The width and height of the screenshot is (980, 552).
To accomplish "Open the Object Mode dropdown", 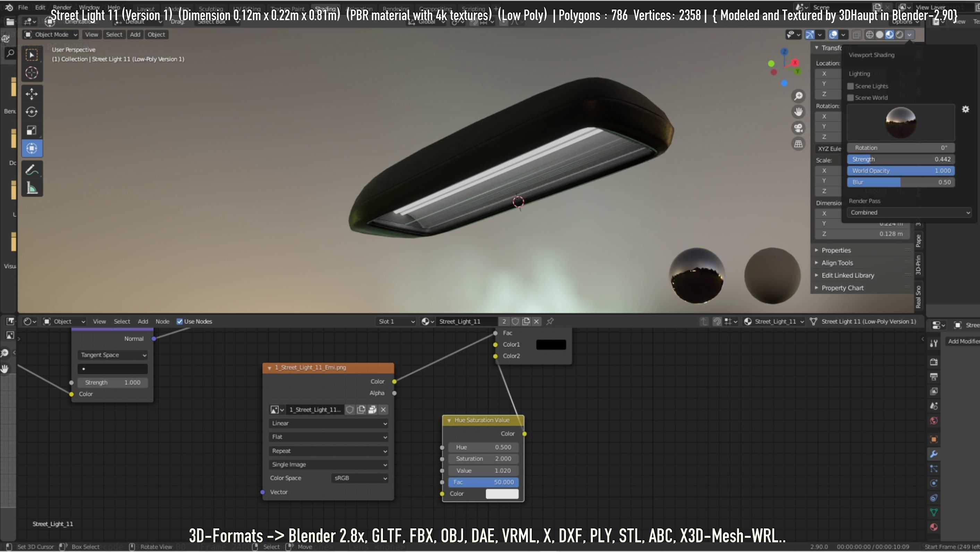I will click(x=51, y=35).
